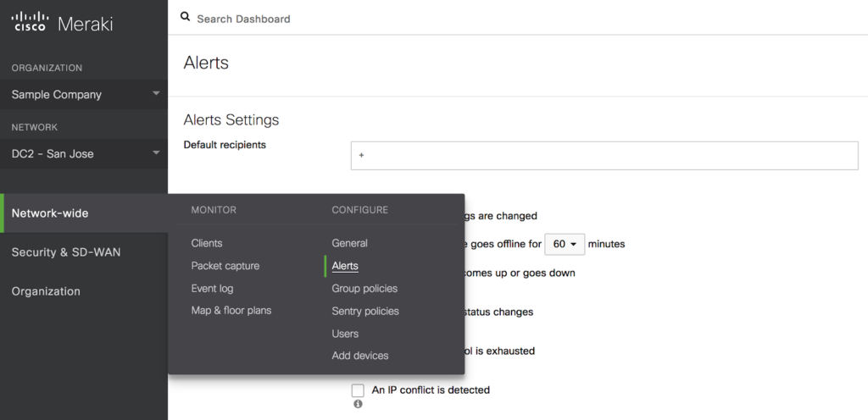
Task: Open General under Configure
Action: pos(349,243)
